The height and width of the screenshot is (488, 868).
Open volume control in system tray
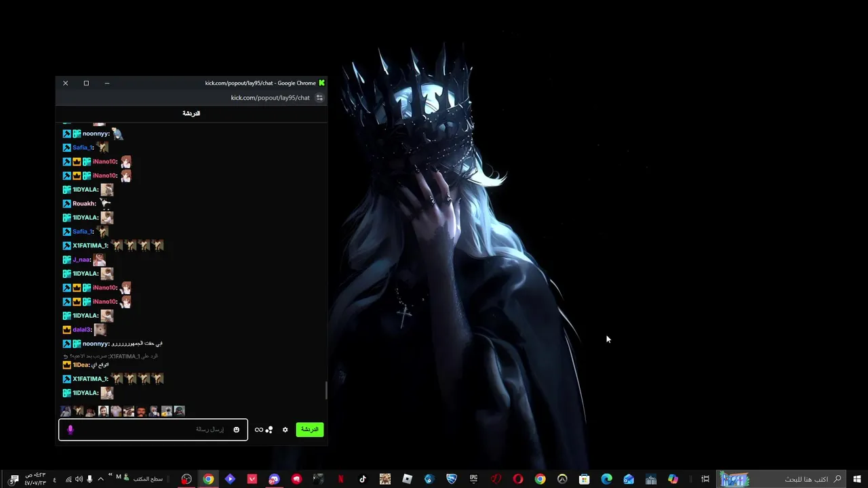pyautogui.click(x=79, y=479)
